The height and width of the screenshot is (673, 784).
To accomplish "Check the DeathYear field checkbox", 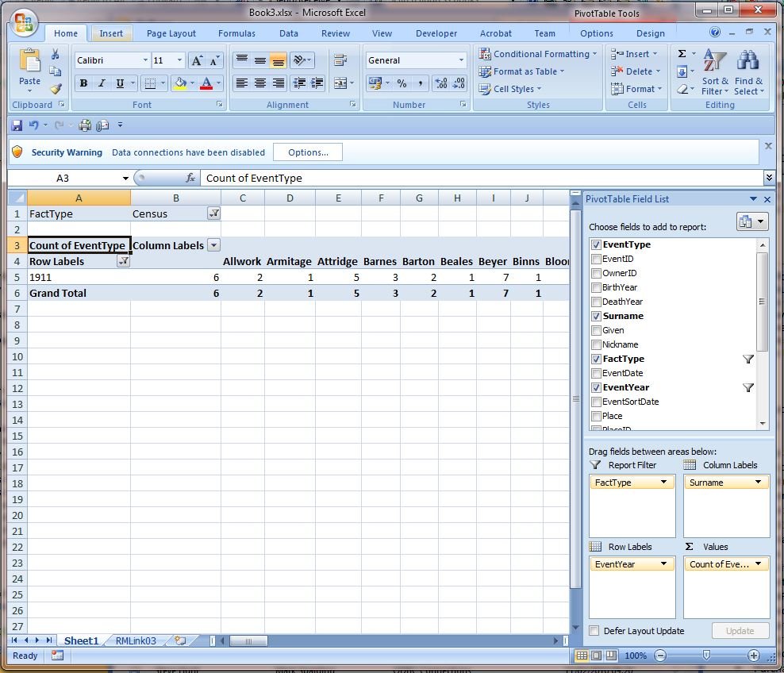I will 596,302.
